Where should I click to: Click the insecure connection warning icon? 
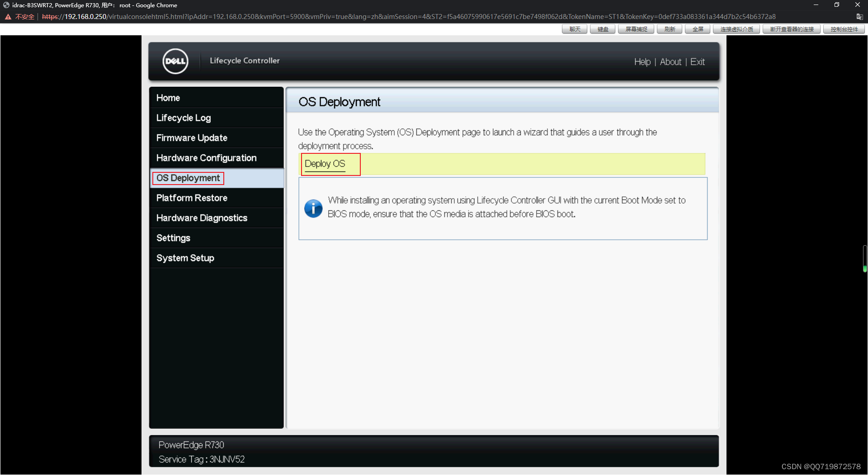[x=8, y=17]
